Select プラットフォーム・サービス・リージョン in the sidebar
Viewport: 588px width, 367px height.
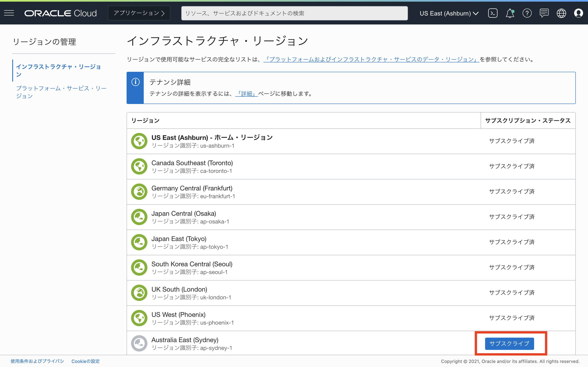(x=61, y=92)
